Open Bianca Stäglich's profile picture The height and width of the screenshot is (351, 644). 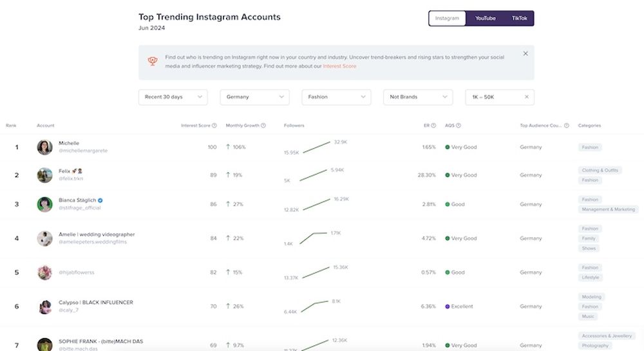coord(45,204)
